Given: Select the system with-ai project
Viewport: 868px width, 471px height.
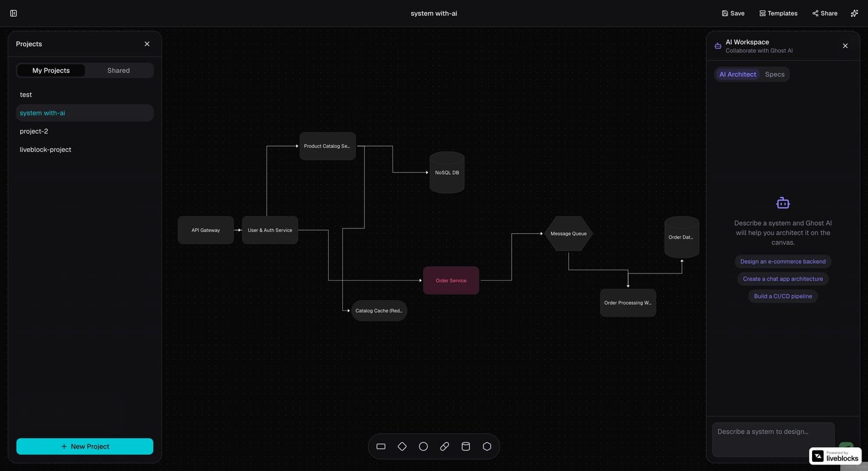Looking at the screenshot, I should point(85,113).
